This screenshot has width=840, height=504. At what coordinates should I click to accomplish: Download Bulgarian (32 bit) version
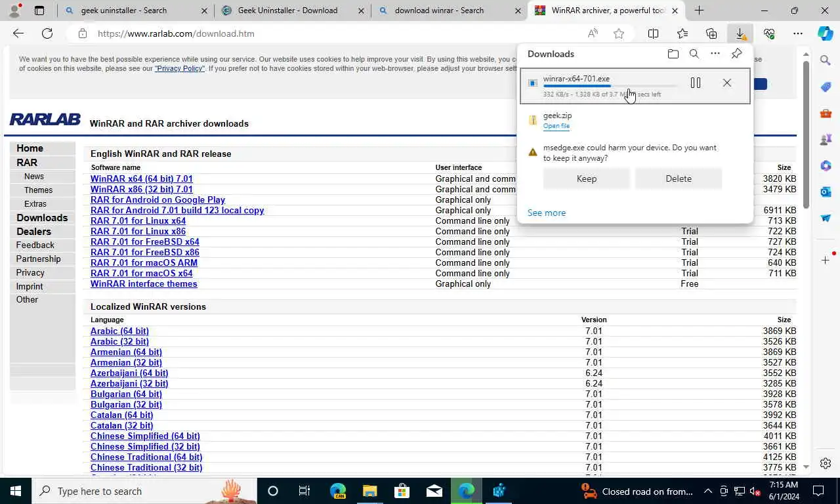click(x=126, y=404)
